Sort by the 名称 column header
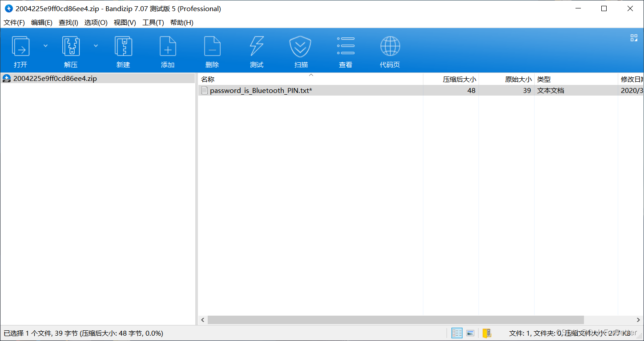Viewport: 644px width, 341px height. point(310,79)
